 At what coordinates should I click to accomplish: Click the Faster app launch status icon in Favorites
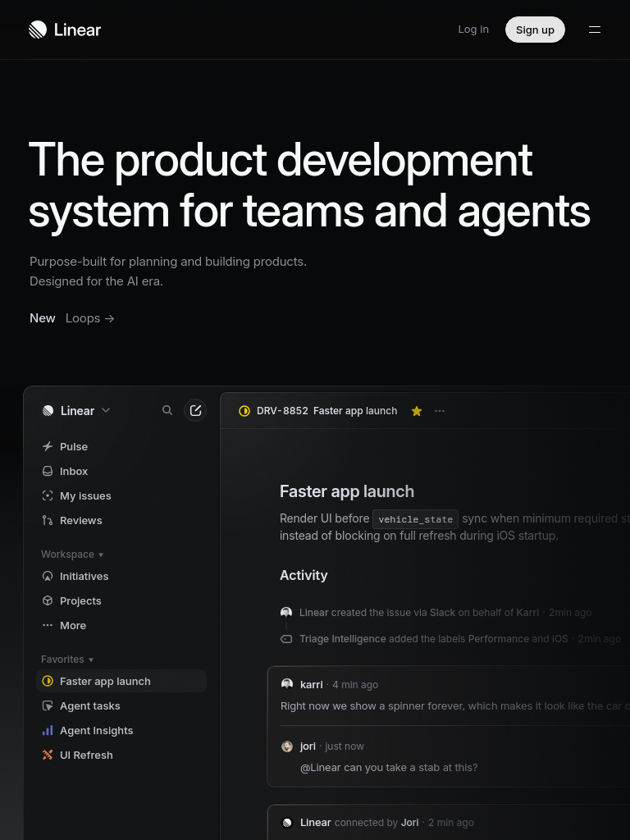pos(48,681)
